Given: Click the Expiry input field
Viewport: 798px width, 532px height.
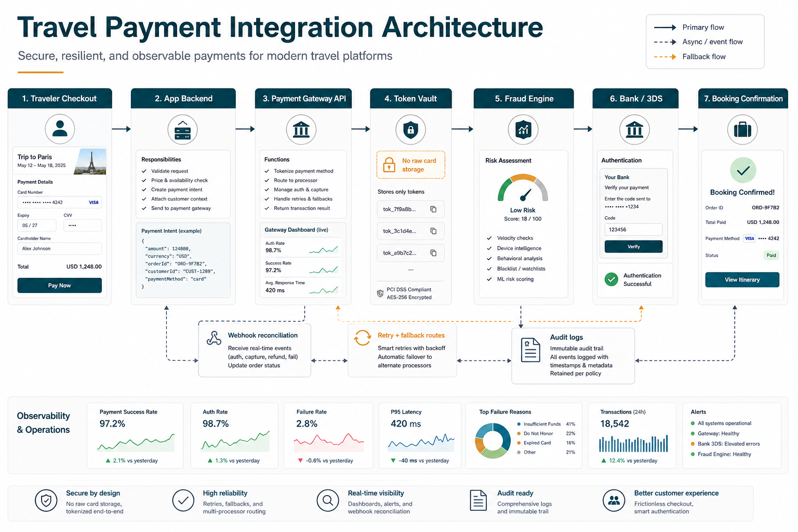Looking at the screenshot, I should [x=36, y=225].
